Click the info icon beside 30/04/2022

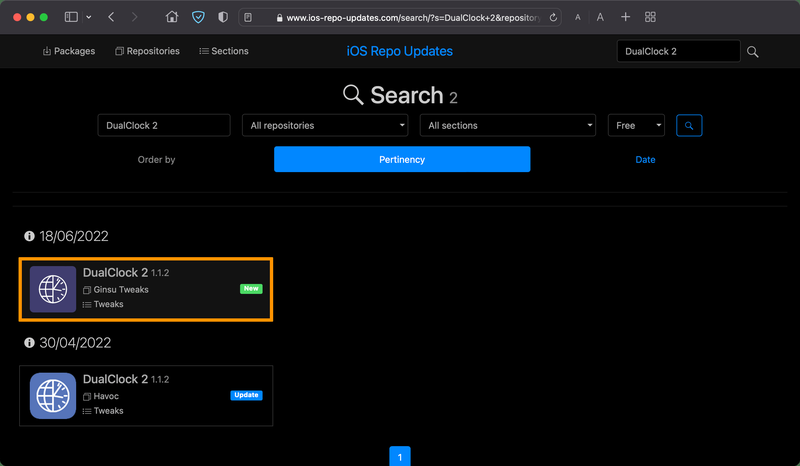[x=29, y=342]
